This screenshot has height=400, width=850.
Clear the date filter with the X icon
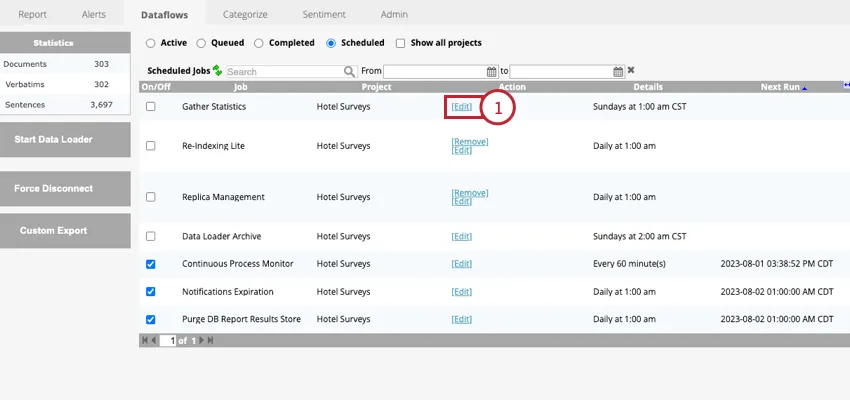(x=631, y=71)
